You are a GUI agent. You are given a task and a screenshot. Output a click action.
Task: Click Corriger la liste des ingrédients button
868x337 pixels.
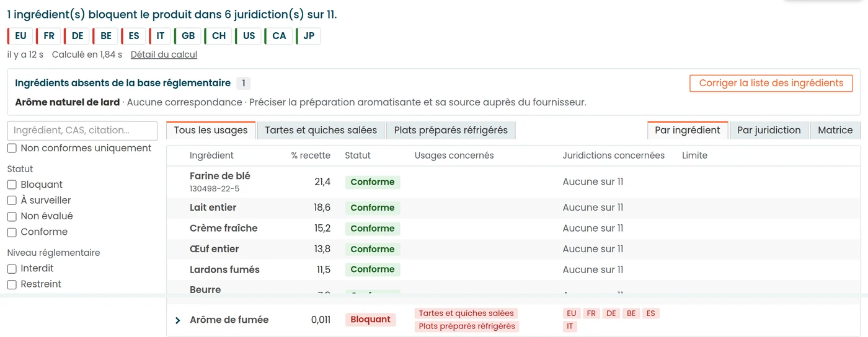point(771,83)
